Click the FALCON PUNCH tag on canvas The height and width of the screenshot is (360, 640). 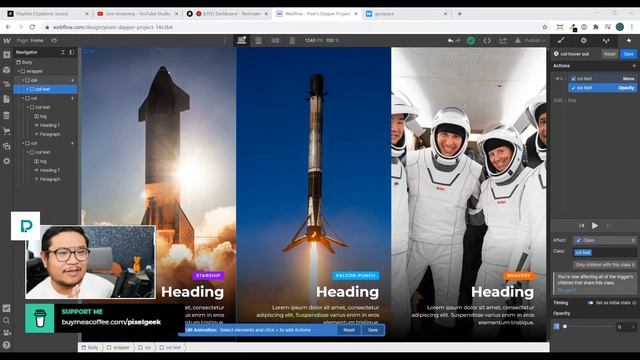click(356, 276)
